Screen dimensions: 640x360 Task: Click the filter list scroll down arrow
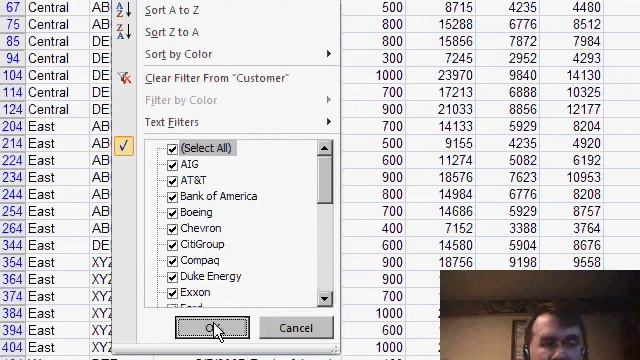324,299
